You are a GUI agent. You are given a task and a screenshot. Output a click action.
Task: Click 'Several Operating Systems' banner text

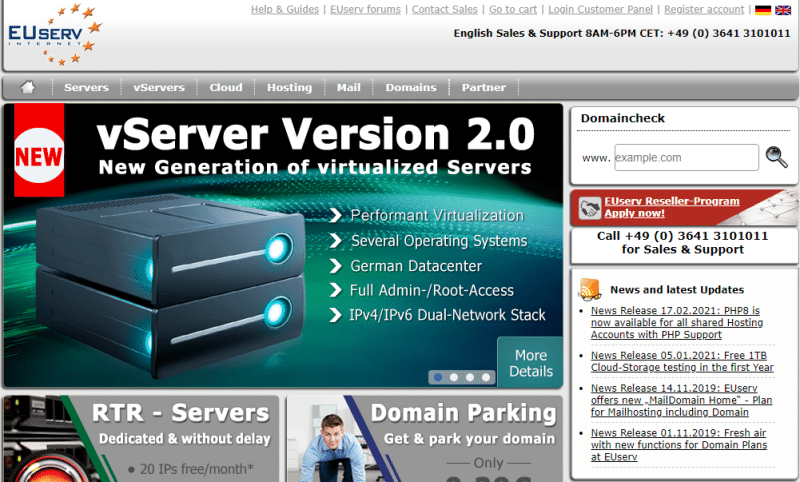[x=439, y=240]
